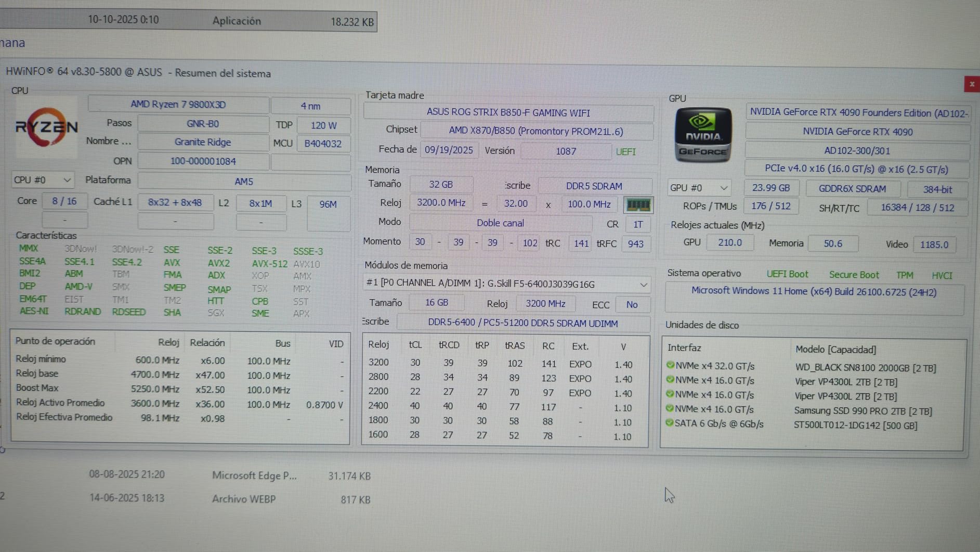Click the CPU name field AMD Ryzen 7 9800X3D
This screenshot has width=980, height=552.
pos(178,105)
